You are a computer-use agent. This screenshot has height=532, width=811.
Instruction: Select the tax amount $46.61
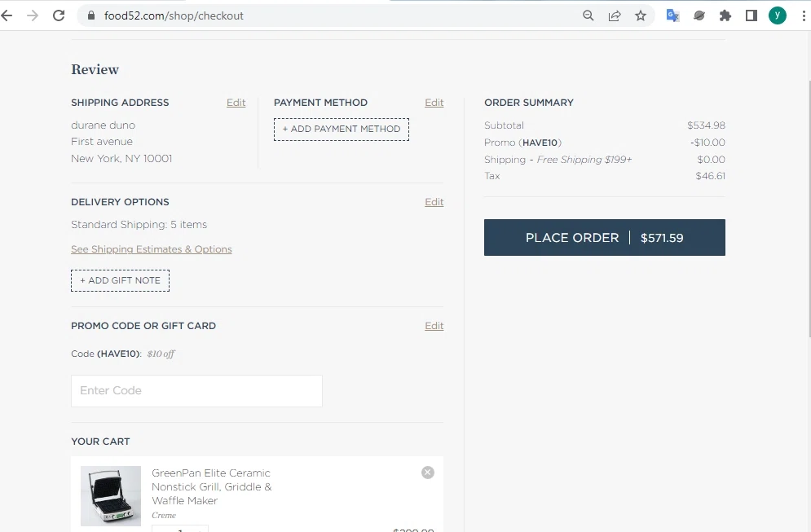tap(710, 176)
